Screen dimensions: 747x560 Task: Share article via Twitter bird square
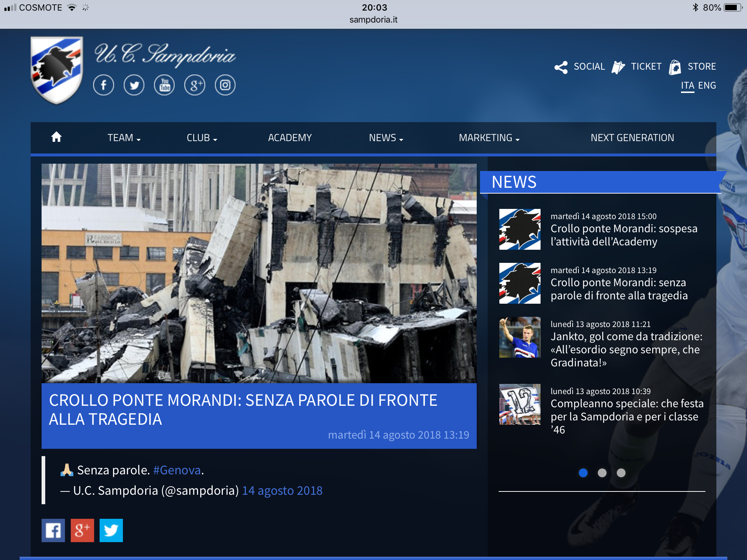[x=111, y=530]
